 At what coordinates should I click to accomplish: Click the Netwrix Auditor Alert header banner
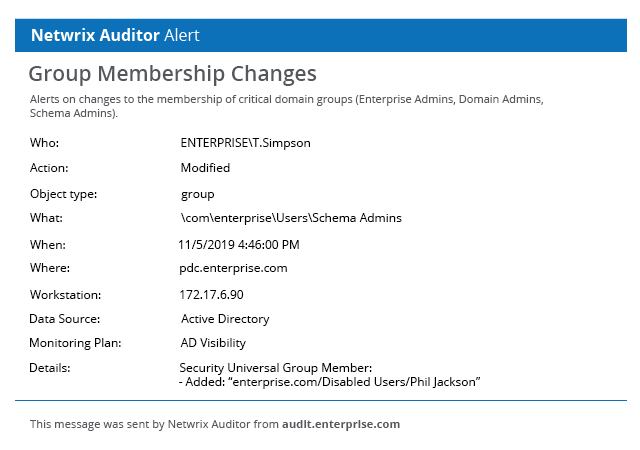(x=320, y=35)
